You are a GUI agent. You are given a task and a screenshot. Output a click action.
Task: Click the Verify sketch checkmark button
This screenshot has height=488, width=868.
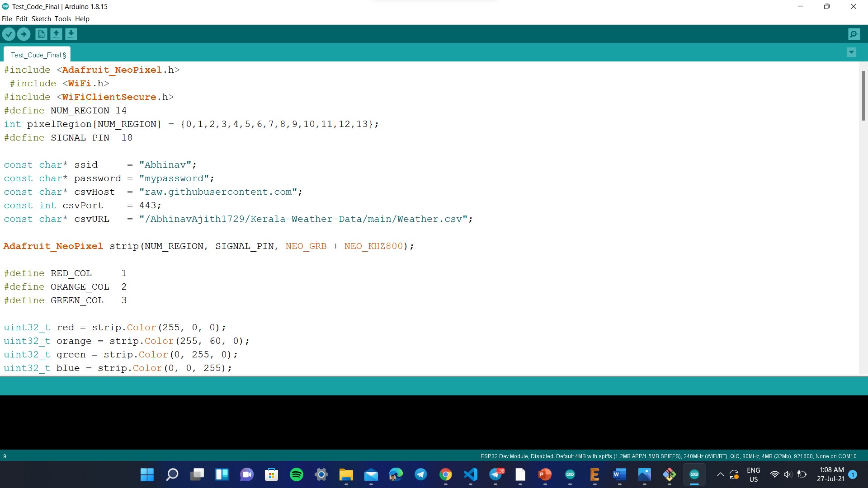pos(9,34)
